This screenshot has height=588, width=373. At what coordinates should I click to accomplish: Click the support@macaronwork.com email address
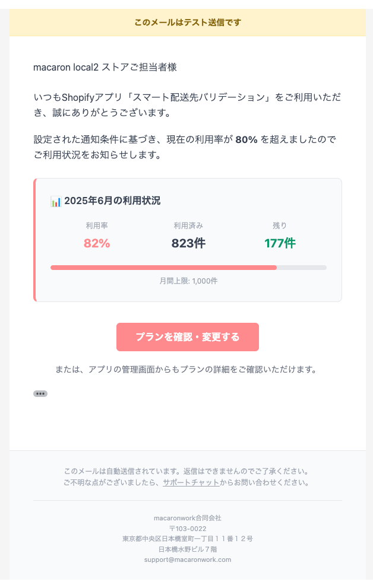click(x=187, y=560)
